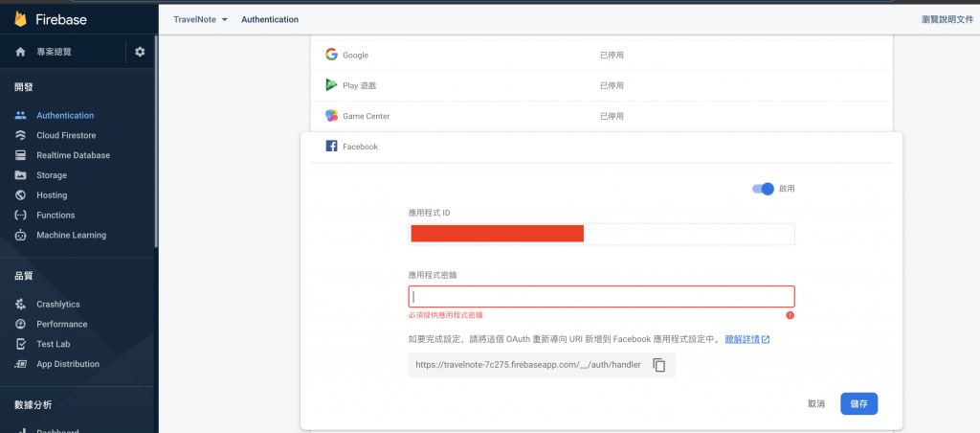Click Authentication breadcrumb in header
This screenshot has width=980, height=433.
pos(270,19)
